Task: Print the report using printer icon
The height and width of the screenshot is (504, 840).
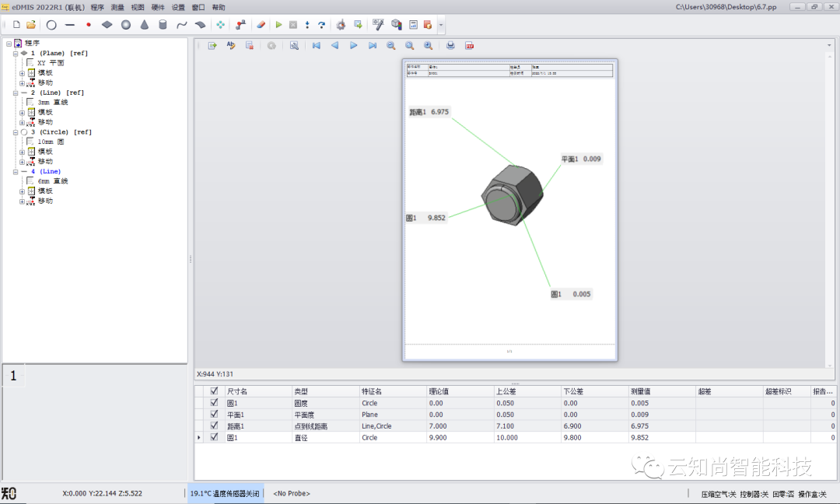Action: [x=450, y=46]
